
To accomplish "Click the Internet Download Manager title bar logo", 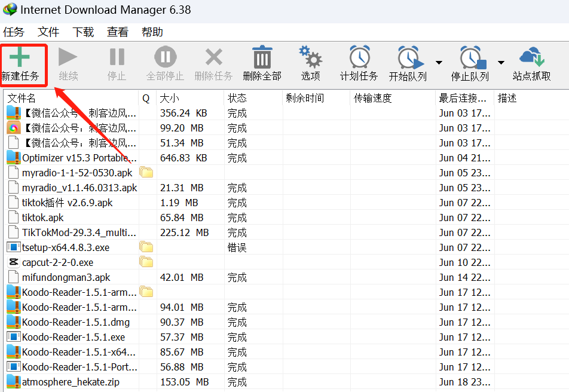I will pos(10,10).
